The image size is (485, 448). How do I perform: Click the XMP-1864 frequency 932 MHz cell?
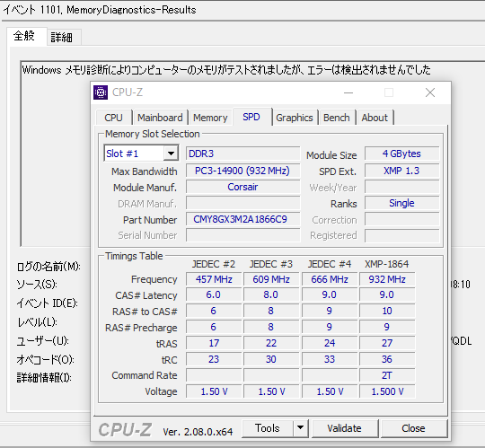(387, 279)
